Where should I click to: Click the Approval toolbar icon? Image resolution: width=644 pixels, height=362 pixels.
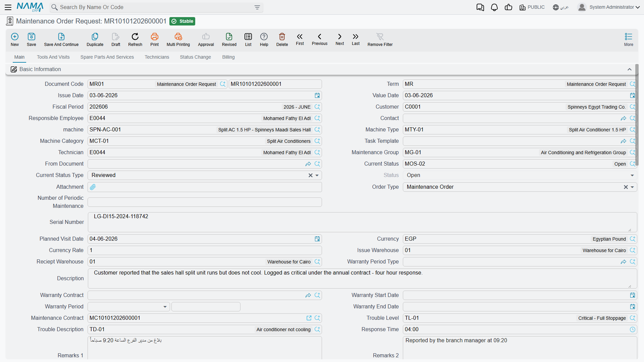click(x=206, y=40)
